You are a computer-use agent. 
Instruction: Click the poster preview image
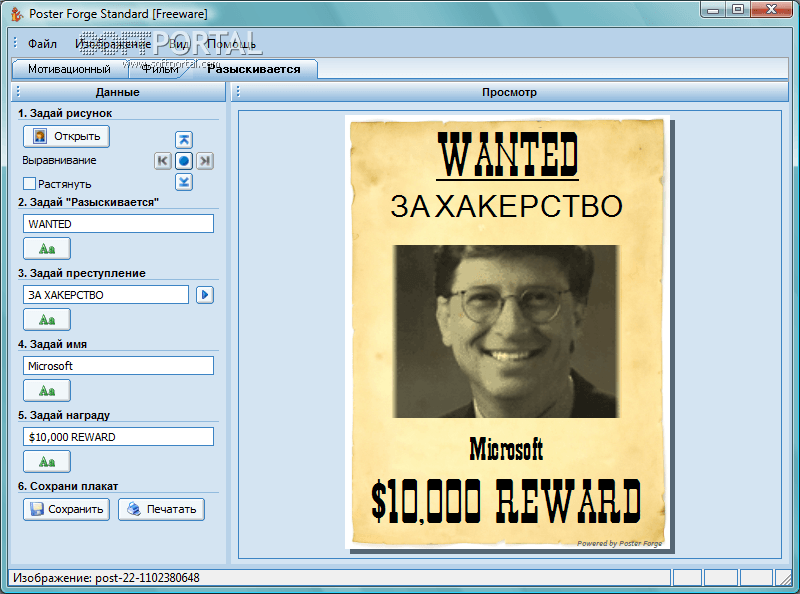[x=508, y=333]
